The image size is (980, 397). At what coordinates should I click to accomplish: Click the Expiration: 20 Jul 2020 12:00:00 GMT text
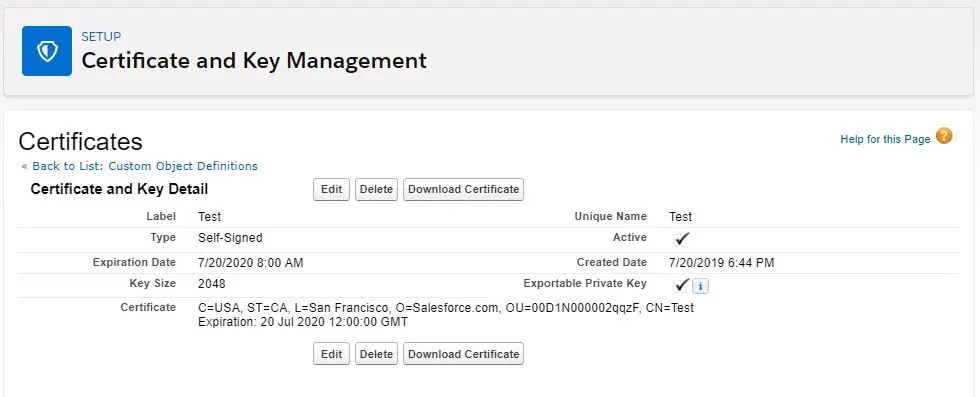point(302,323)
